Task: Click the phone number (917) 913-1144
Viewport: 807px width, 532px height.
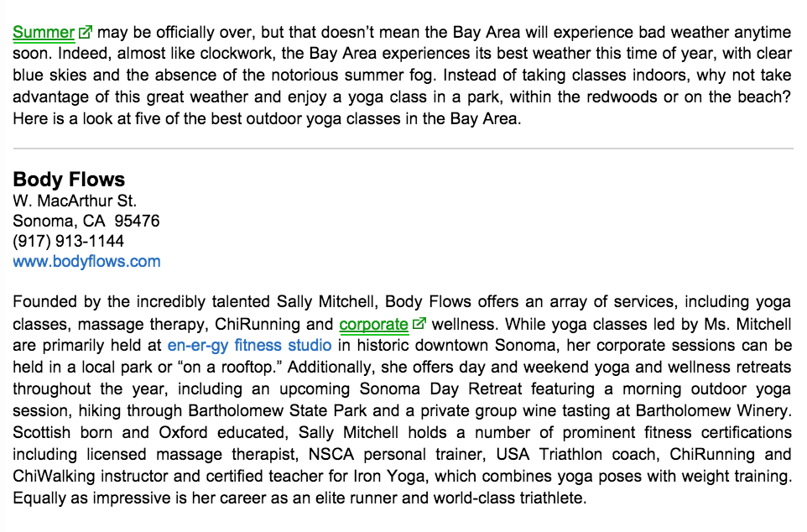Action: (69, 241)
